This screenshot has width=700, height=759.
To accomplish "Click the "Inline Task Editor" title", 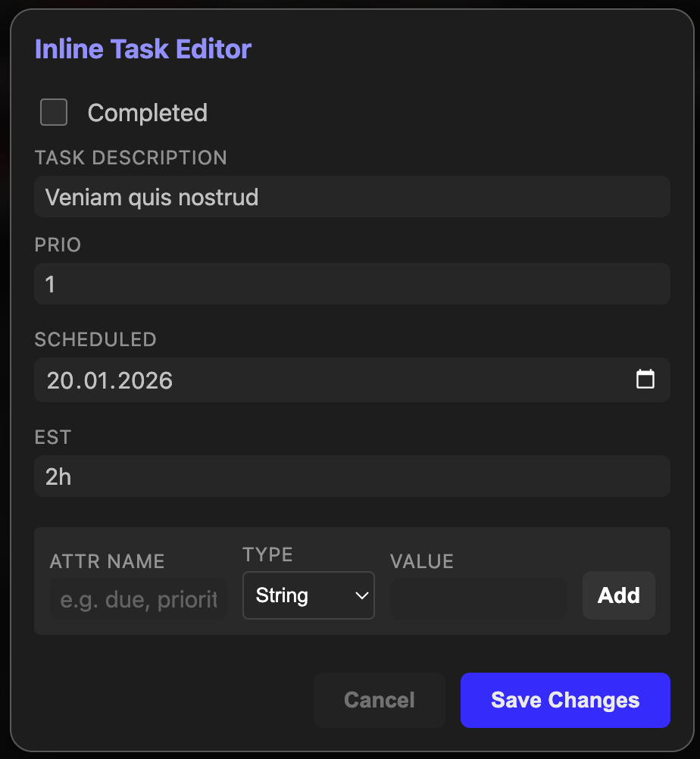I will point(143,49).
